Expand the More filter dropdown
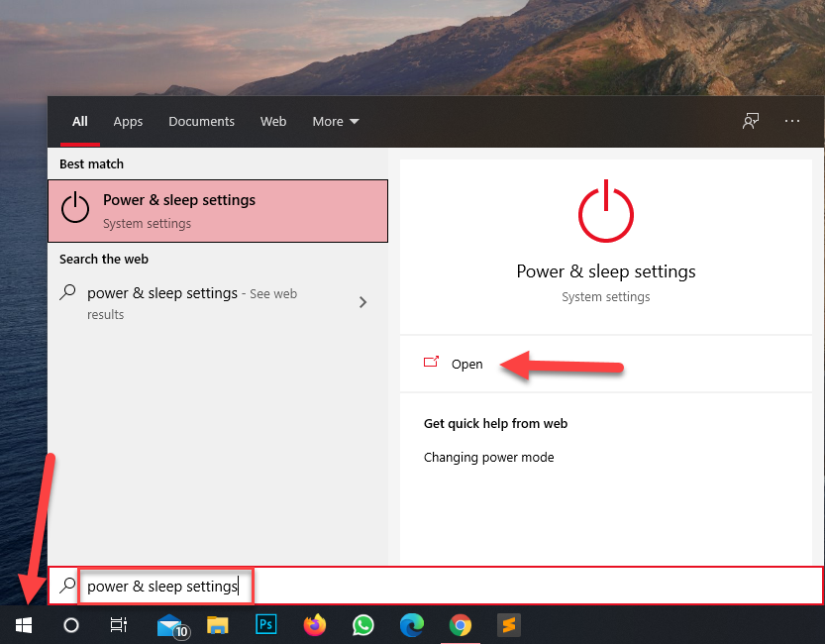825x644 pixels. [x=336, y=122]
